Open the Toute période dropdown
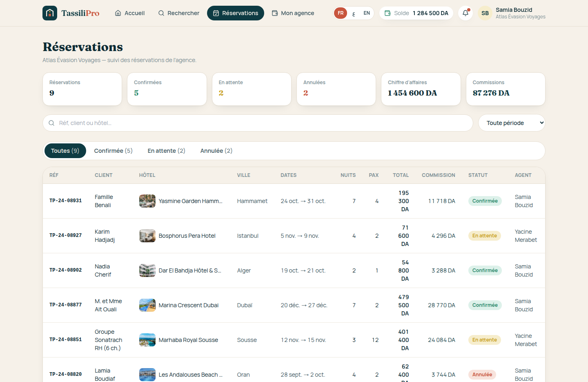Image resolution: width=588 pixels, height=382 pixels. click(x=512, y=123)
